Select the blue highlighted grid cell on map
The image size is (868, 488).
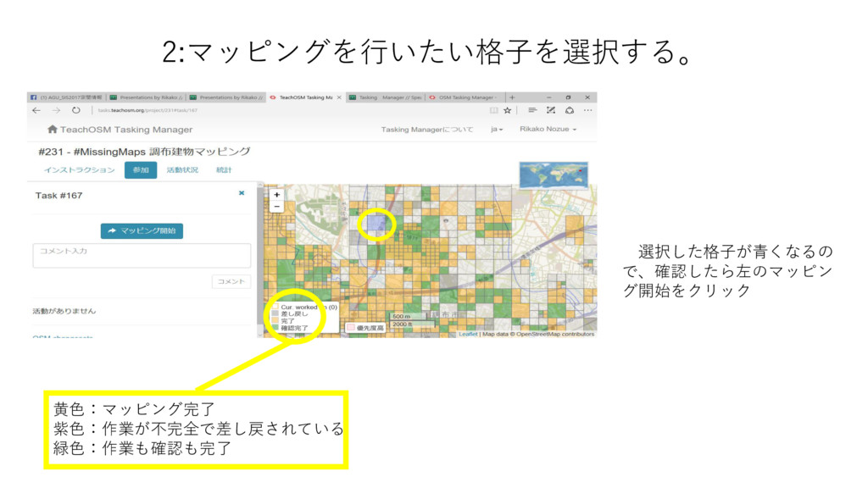[376, 224]
